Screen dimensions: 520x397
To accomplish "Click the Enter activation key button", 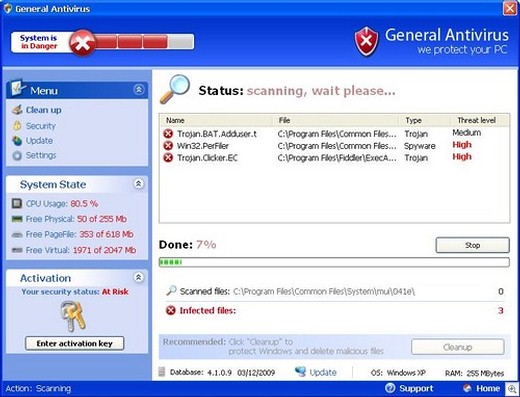I will point(75,343).
